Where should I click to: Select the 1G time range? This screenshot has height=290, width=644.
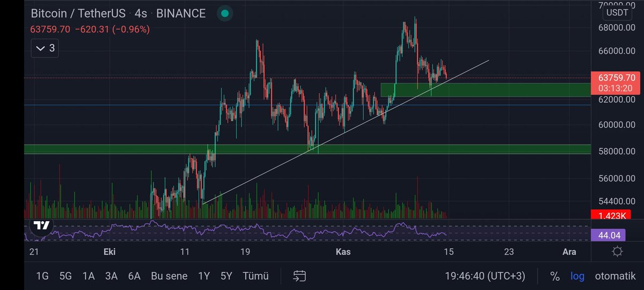click(x=42, y=276)
